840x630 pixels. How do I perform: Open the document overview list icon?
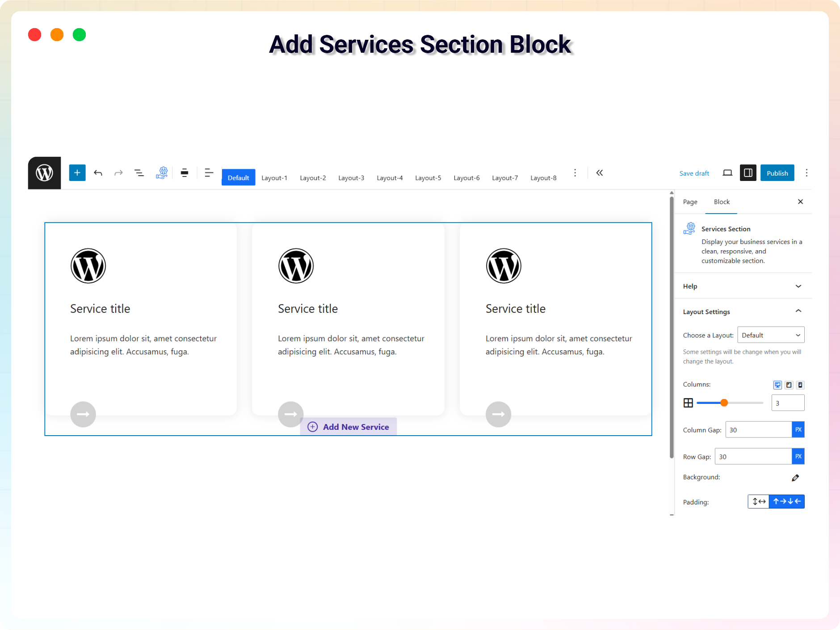pyautogui.click(x=139, y=173)
